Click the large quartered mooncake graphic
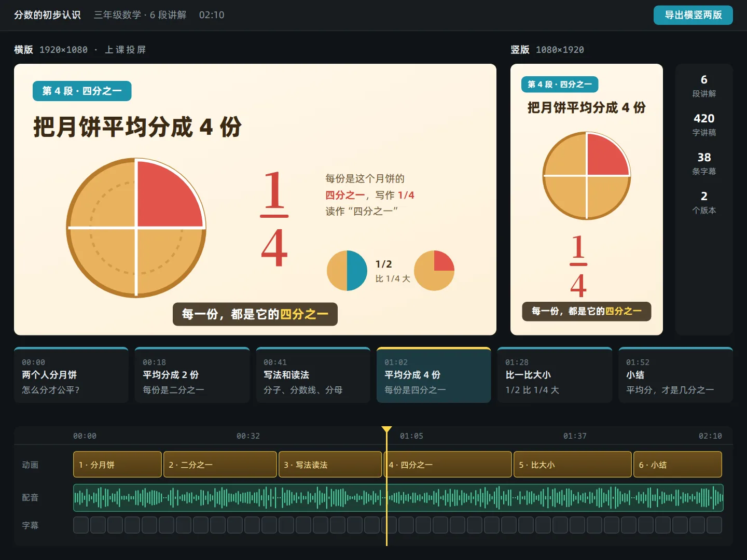 136,228
